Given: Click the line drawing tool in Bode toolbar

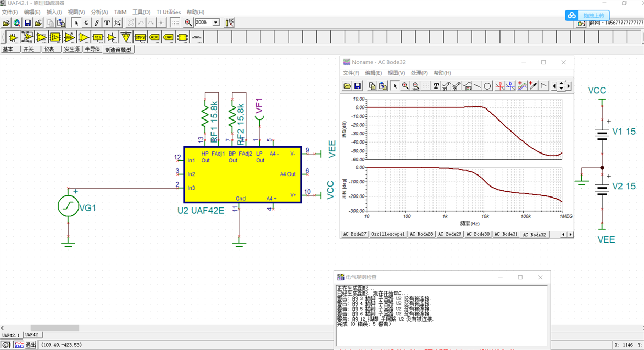Looking at the screenshot, I should click(x=477, y=86).
